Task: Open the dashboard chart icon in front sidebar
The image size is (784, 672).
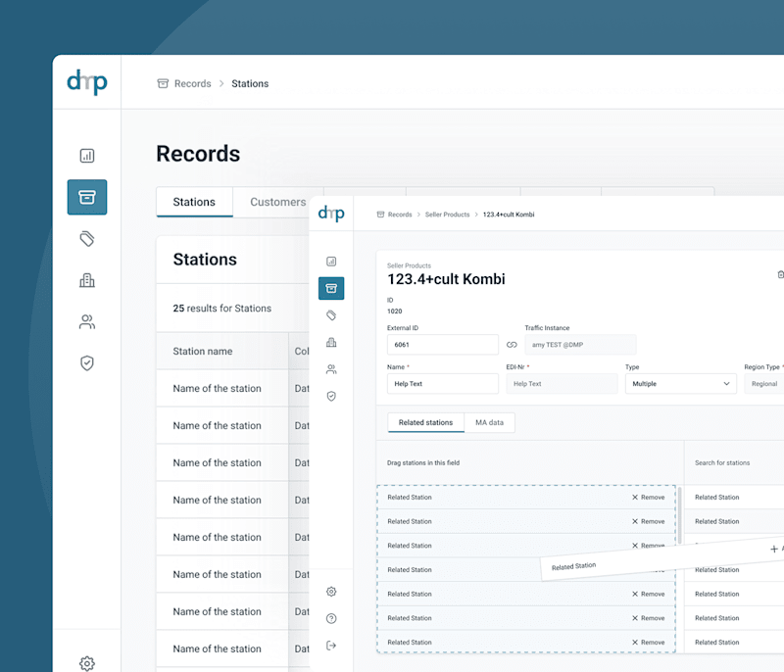Action: tap(331, 262)
